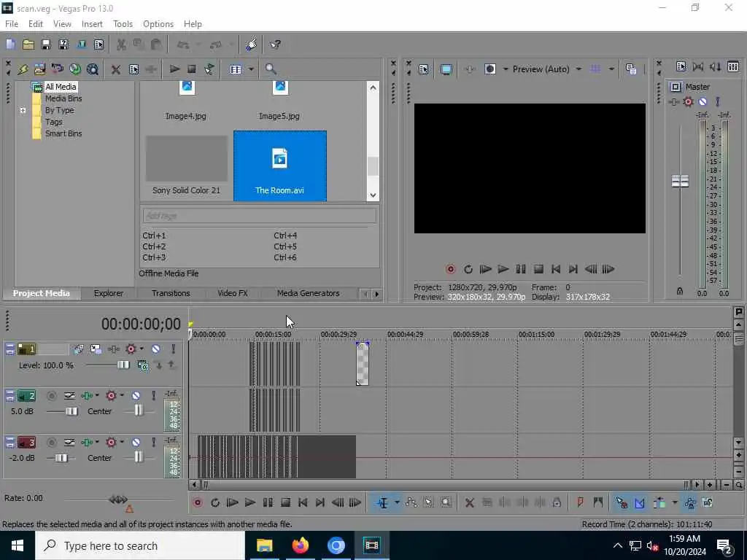Pause playback in Video Preview
This screenshot has height=560, width=747.
[x=521, y=270]
